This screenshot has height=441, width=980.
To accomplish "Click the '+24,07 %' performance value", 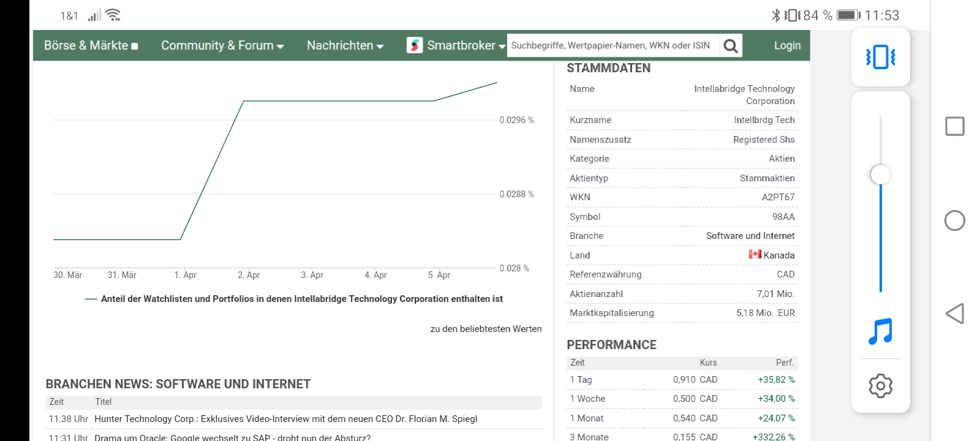I will (776, 418).
